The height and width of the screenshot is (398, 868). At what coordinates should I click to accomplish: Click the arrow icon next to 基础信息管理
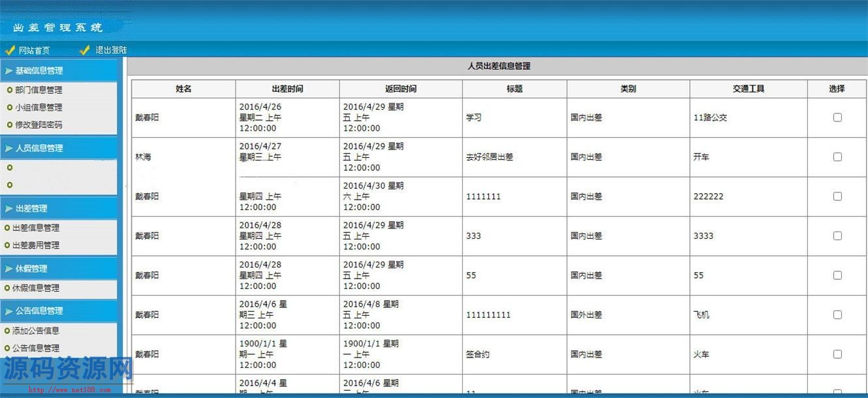(8, 70)
